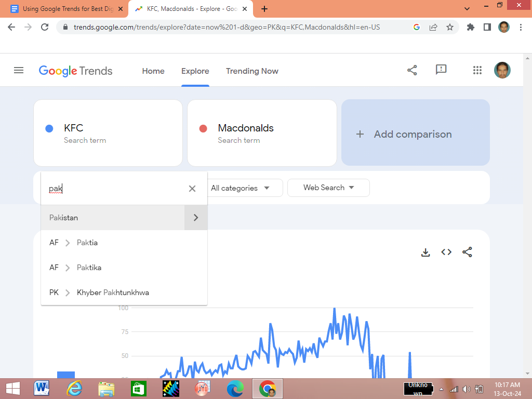Click the Google icon in address bar
Viewport: 532px width, 399px height.
(417, 27)
